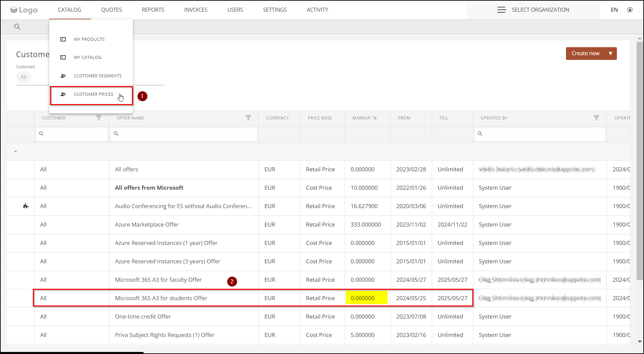Screen dimensions: 644x354
Task: Sort by the Currency column header
Action: 277,118
